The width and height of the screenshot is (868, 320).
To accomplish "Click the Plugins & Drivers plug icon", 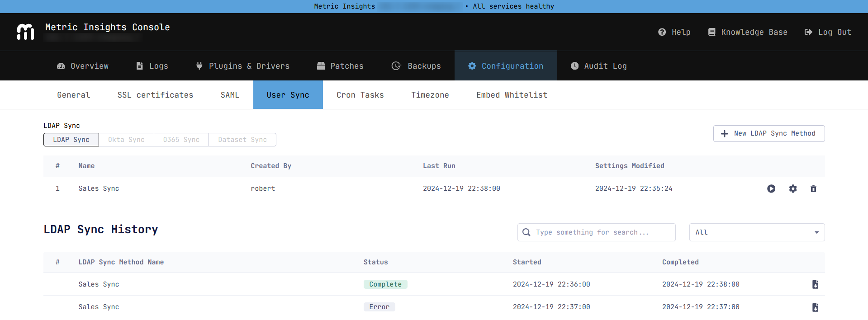I will (199, 66).
